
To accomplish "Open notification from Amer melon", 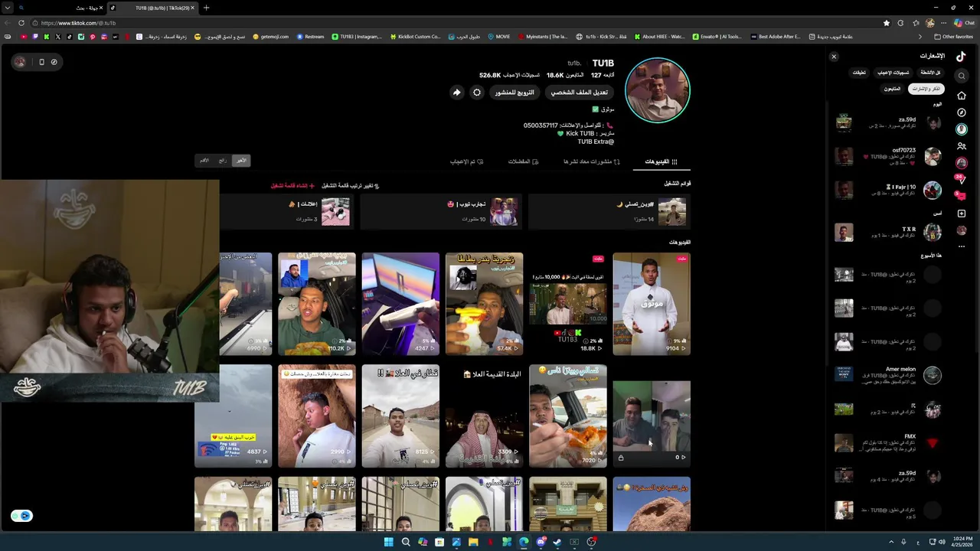I will pos(888,375).
